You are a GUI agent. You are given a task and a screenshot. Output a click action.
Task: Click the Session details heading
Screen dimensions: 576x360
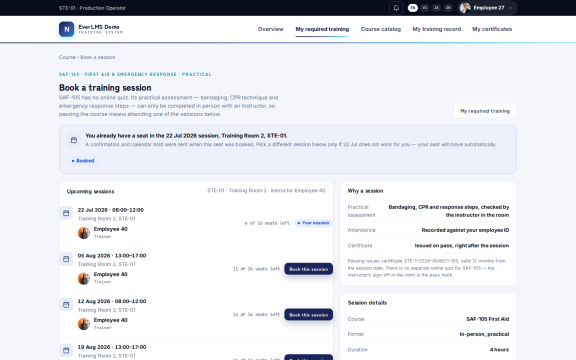[367, 303]
